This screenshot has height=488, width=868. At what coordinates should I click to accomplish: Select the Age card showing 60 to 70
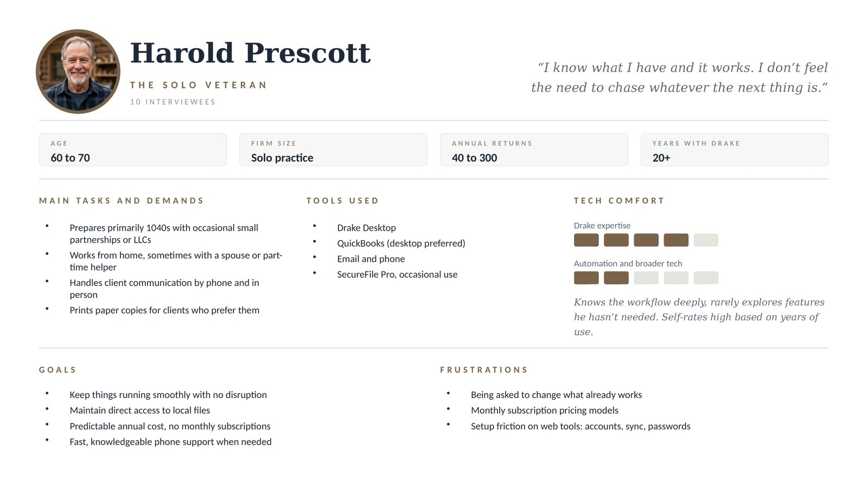click(132, 150)
